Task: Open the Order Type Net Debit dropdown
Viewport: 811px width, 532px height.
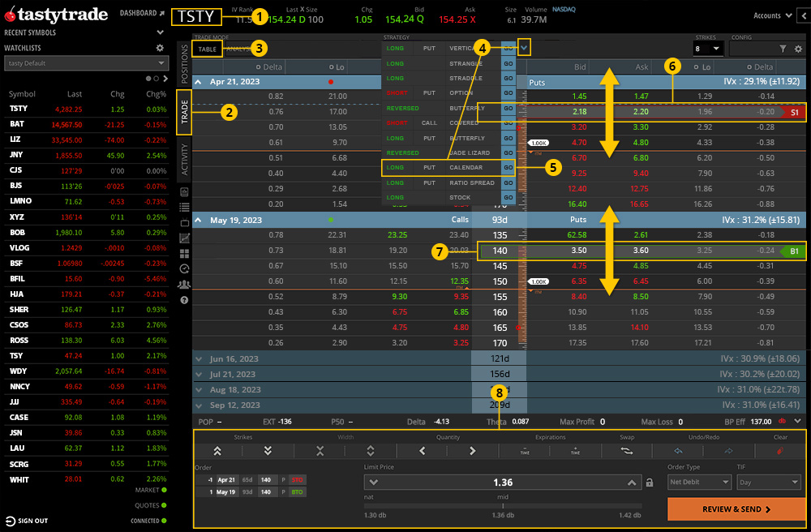Action: pyautogui.click(x=699, y=482)
